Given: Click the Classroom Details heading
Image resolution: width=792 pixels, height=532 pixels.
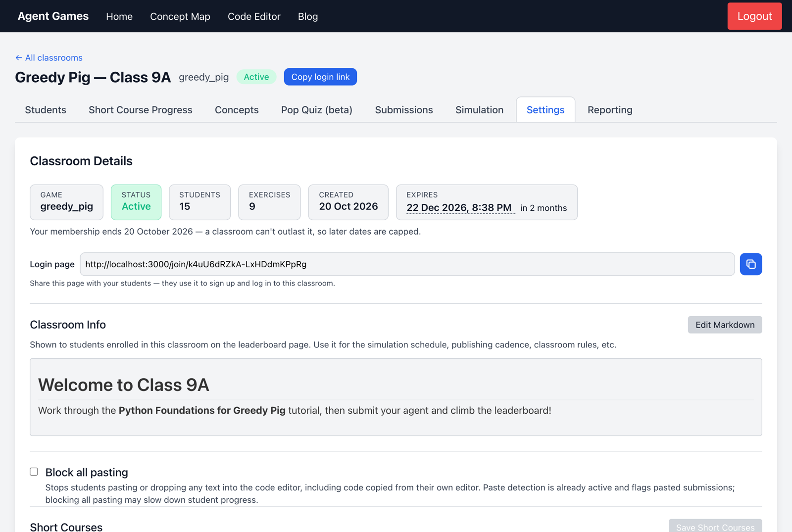Looking at the screenshot, I should [x=81, y=161].
